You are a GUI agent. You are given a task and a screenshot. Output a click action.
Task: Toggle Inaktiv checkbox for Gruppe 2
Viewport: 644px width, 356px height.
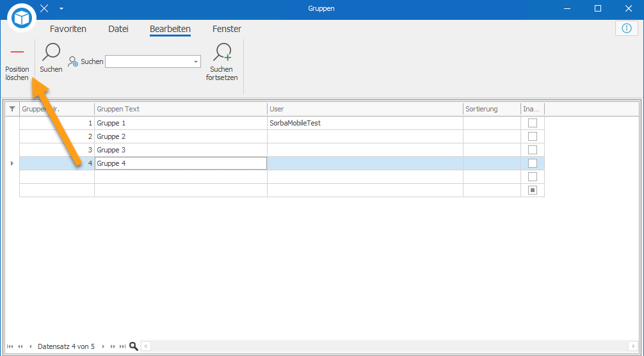click(x=533, y=136)
